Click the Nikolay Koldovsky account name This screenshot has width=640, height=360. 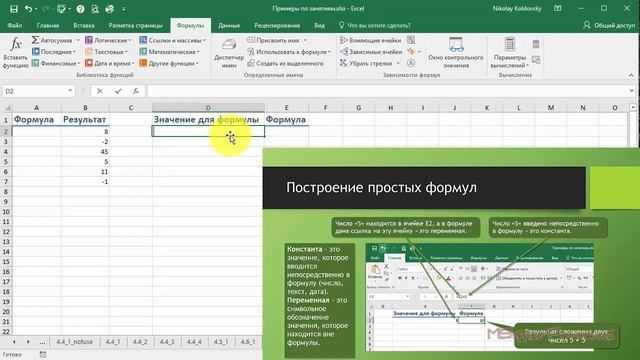pyautogui.click(x=517, y=9)
